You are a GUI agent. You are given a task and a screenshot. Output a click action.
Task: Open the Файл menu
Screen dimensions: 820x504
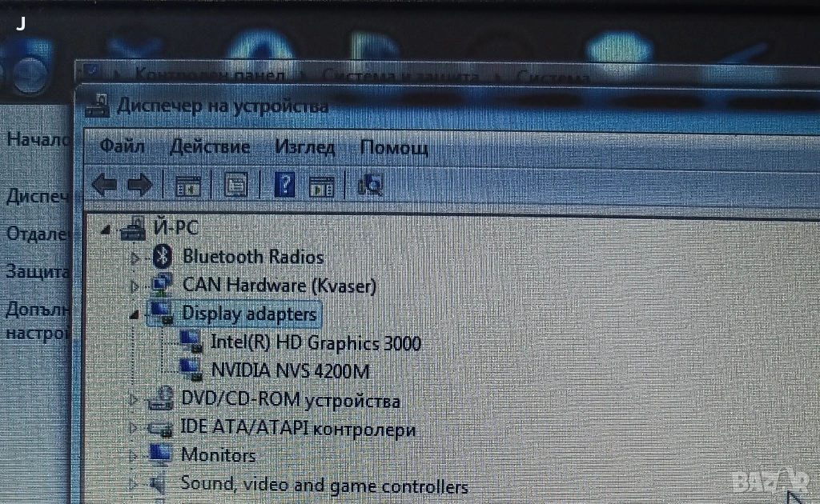(x=122, y=147)
